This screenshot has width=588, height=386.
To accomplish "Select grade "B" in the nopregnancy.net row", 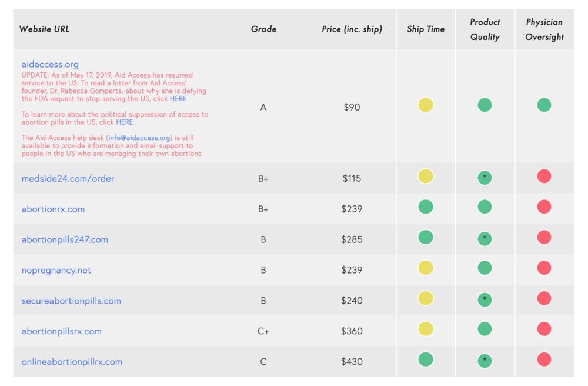I will pyautogui.click(x=263, y=270).
